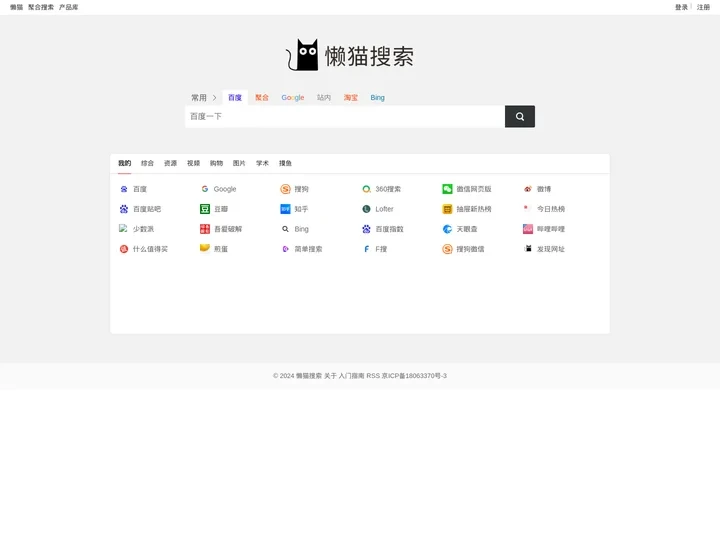Open the 豆瓣 green icon
The height and width of the screenshot is (540, 720).
coord(205,209)
